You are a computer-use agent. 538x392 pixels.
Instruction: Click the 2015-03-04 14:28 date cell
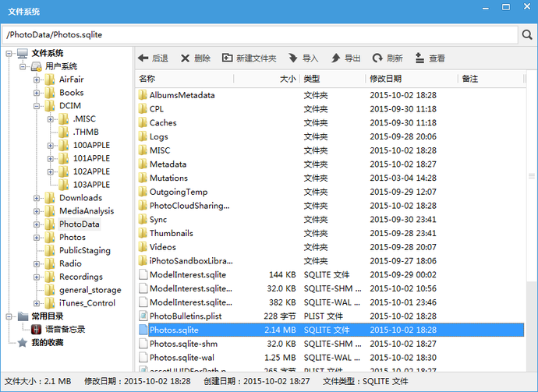pyautogui.click(x=403, y=178)
